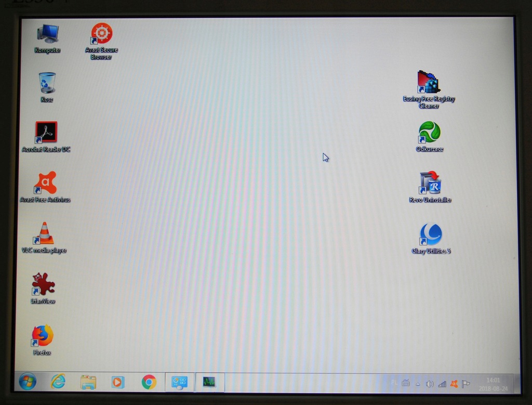Viewport: 532px width, 405px height.
Task: Open the Odkurzacz shortcut
Action: [430, 137]
